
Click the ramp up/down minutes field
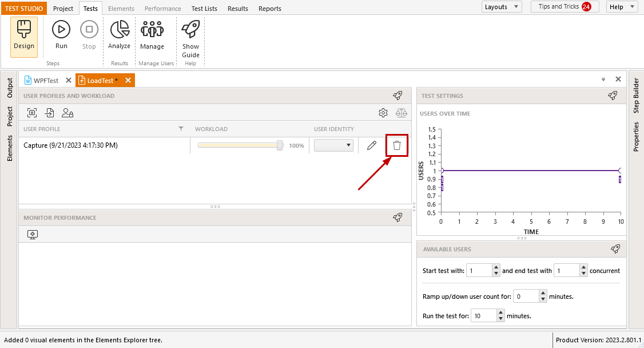coord(526,296)
